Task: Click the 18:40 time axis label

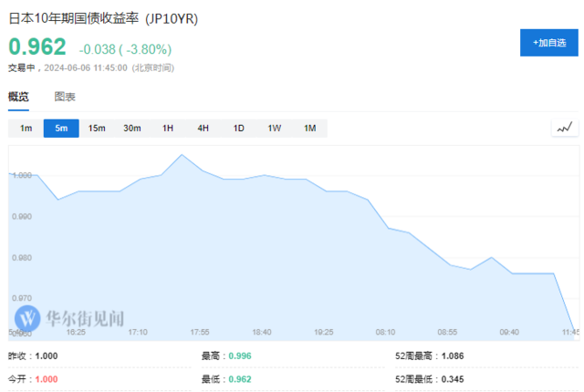Action: 262,332
